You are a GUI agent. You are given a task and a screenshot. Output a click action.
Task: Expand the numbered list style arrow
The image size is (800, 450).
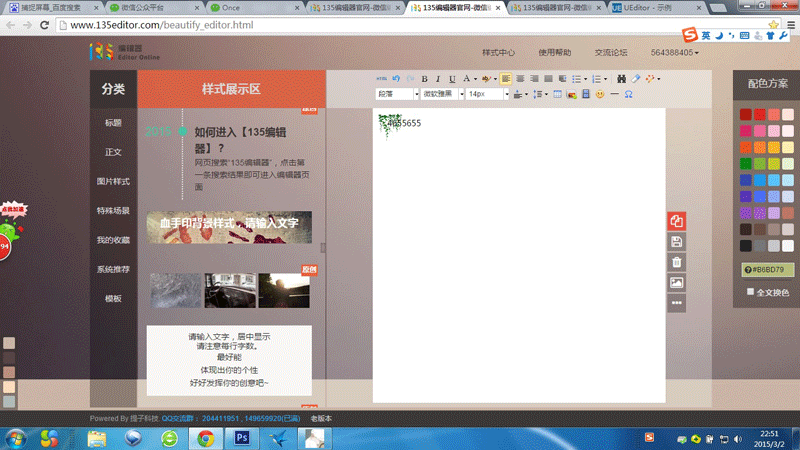tap(606, 79)
